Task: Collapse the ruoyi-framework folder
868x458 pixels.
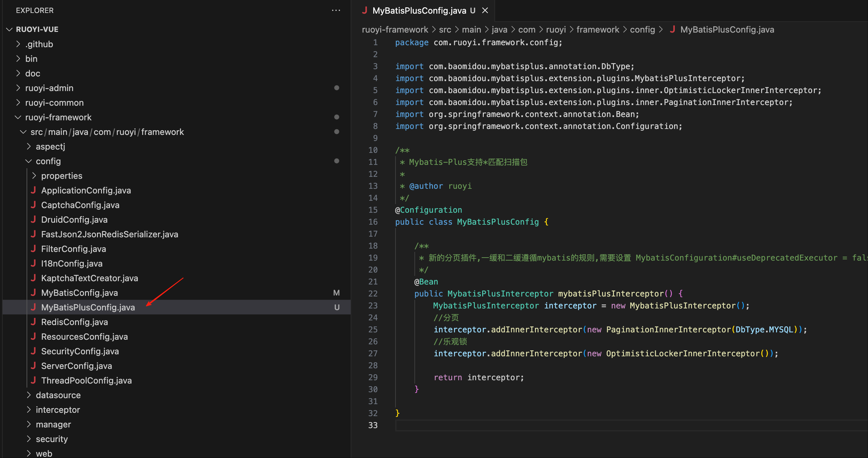Action: click(19, 117)
